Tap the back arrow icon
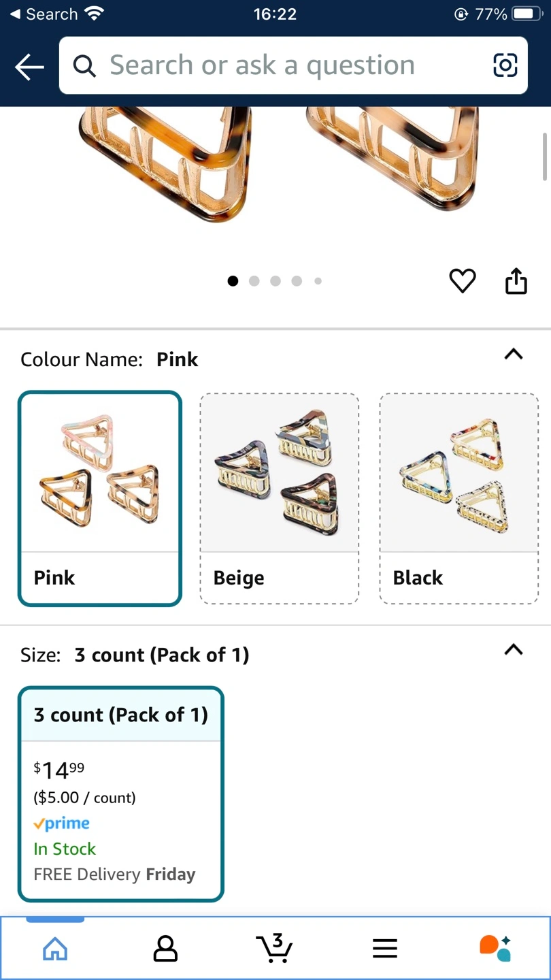The width and height of the screenshot is (551, 980). [29, 66]
